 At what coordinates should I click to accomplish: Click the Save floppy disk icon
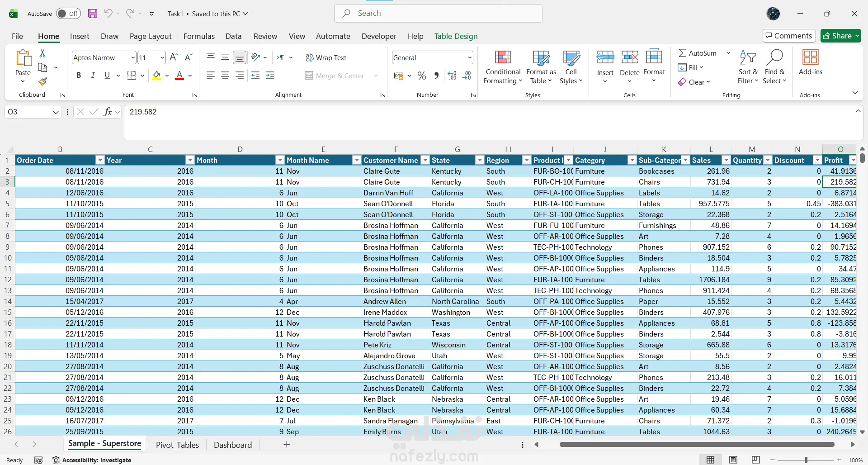[93, 14]
